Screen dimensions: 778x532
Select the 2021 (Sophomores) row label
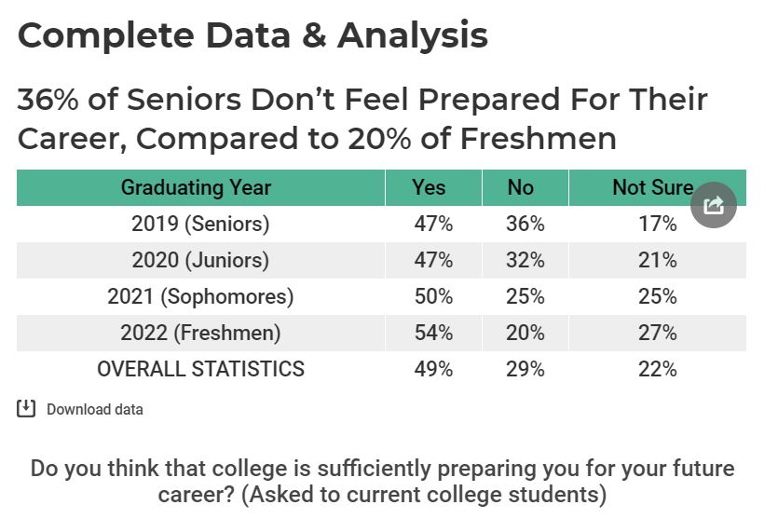click(x=200, y=296)
